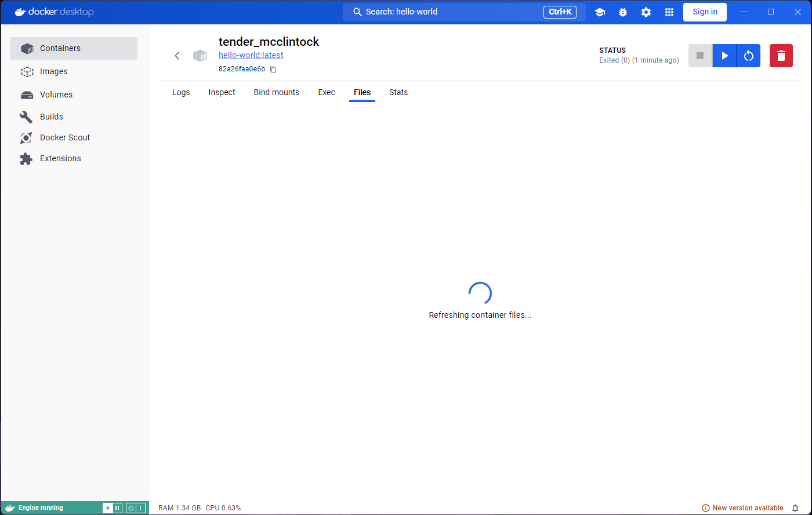
Task: Switch to the Logs tab
Action: (181, 92)
